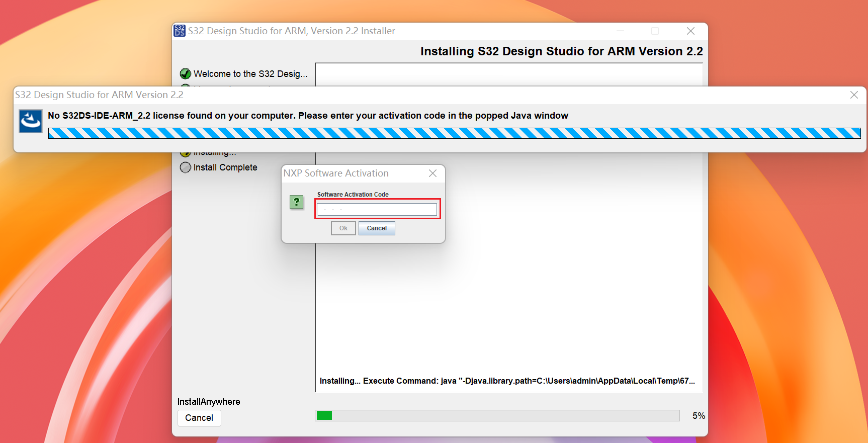Click the 'Installing... Execute Command' status text
This screenshot has height=443, width=868.
(507, 381)
